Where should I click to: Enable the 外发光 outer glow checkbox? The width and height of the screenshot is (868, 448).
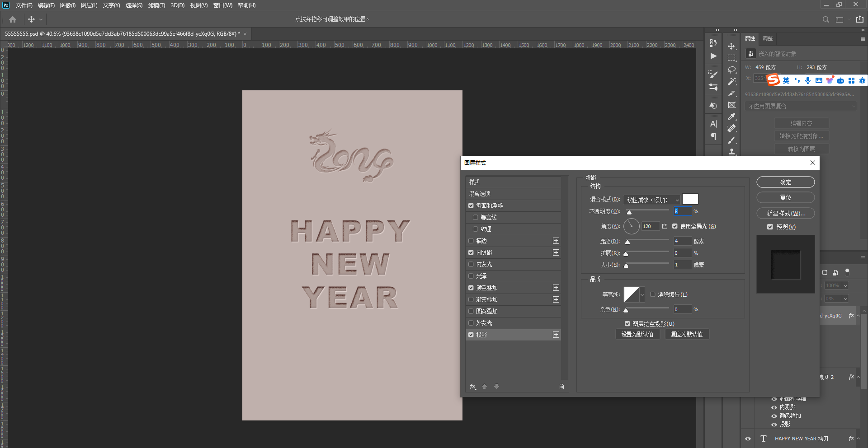coord(471,323)
